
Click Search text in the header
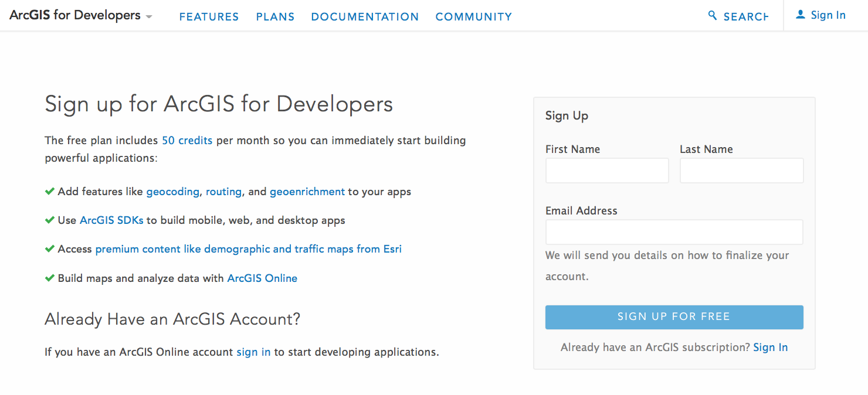pyautogui.click(x=746, y=17)
